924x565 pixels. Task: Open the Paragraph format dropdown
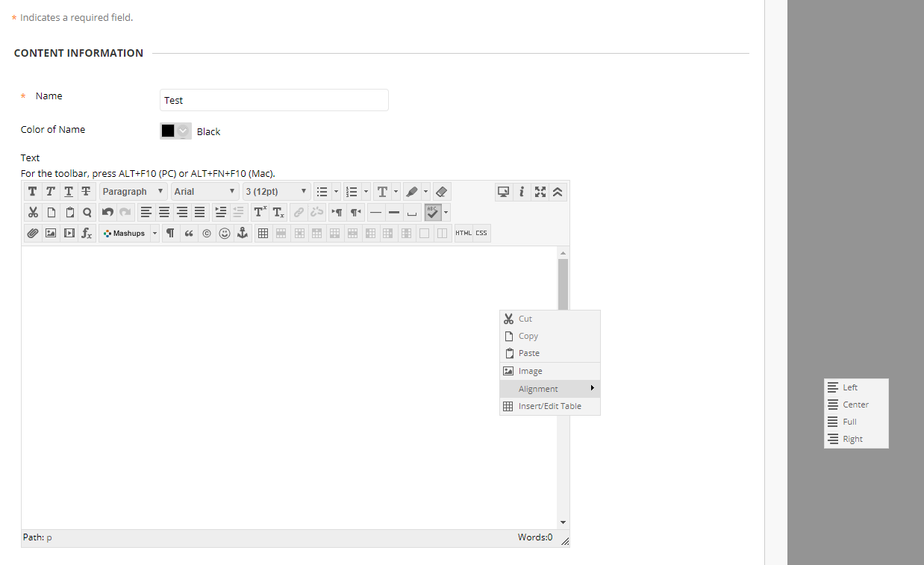click(x=134, y=192)
